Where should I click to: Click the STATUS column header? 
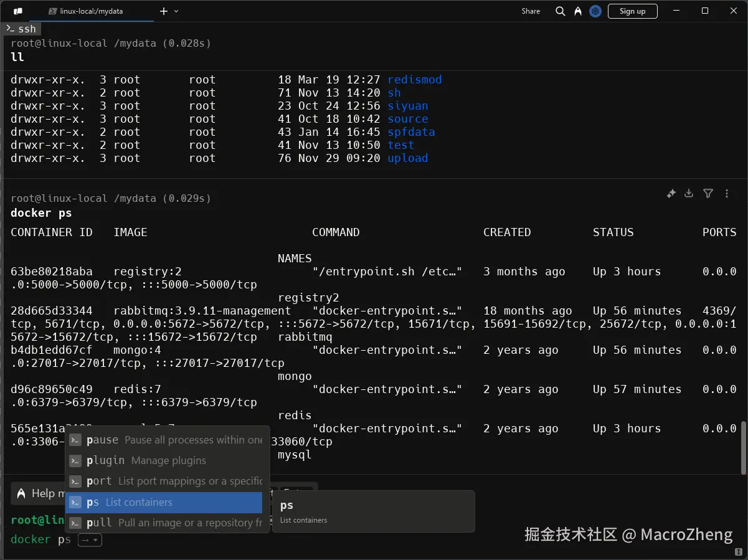point(613,232)
